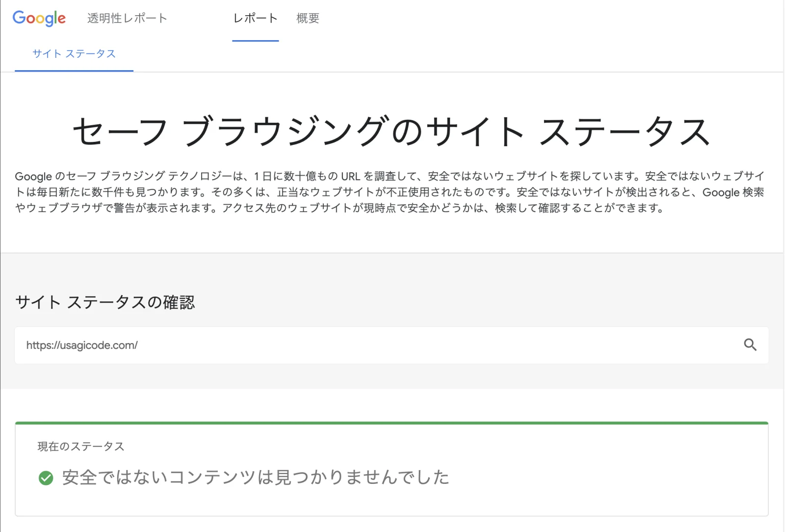Click the 現在のステータス label

tap(81, 446)
